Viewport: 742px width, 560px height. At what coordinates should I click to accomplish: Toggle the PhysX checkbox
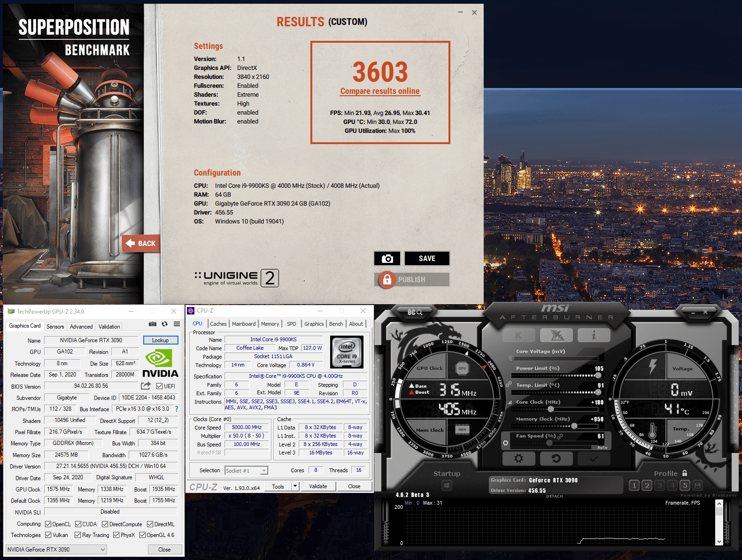coord(116,535)
